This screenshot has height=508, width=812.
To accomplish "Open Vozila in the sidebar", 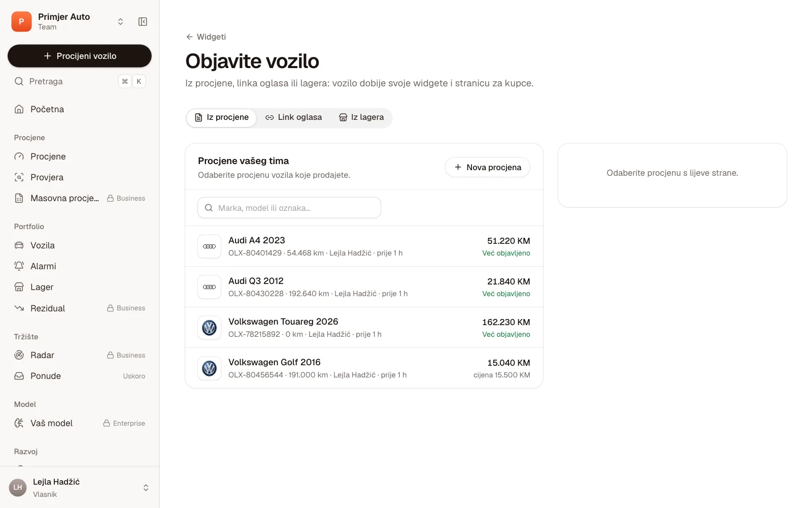I will 80,245.
